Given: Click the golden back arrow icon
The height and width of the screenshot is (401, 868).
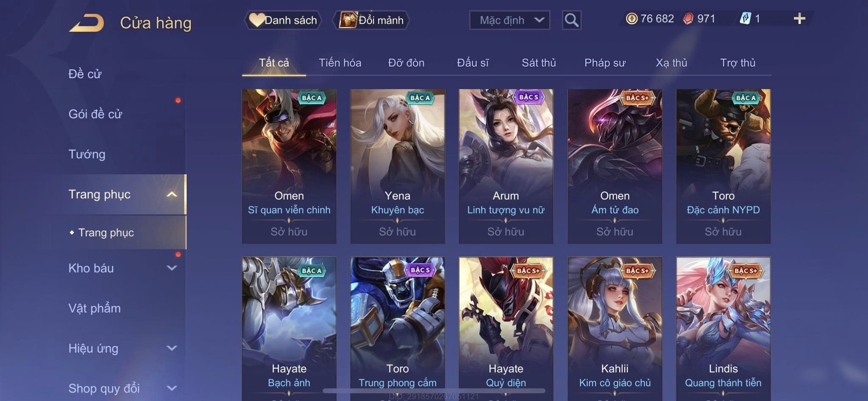Looking at the screenshot, I should [x=86, y=22].
